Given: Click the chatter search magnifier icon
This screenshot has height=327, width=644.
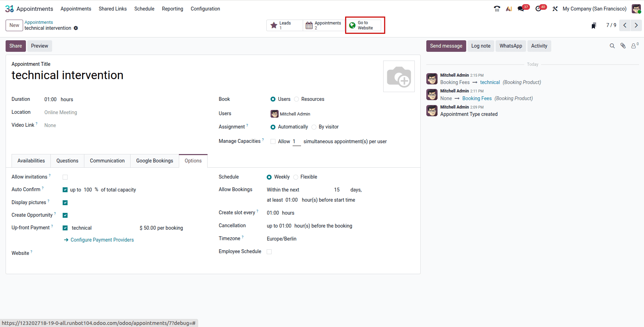Looking at the screenshot, I should tap(612, 46).
